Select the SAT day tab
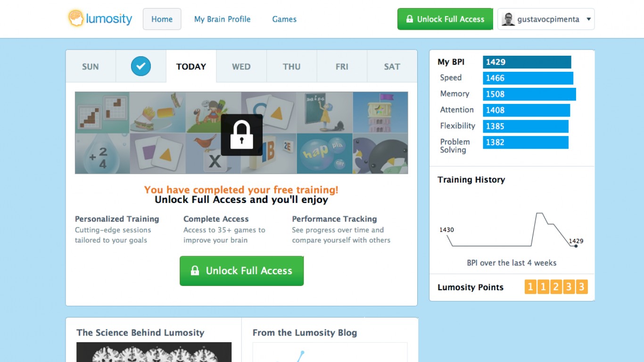 tap(392, 67)
